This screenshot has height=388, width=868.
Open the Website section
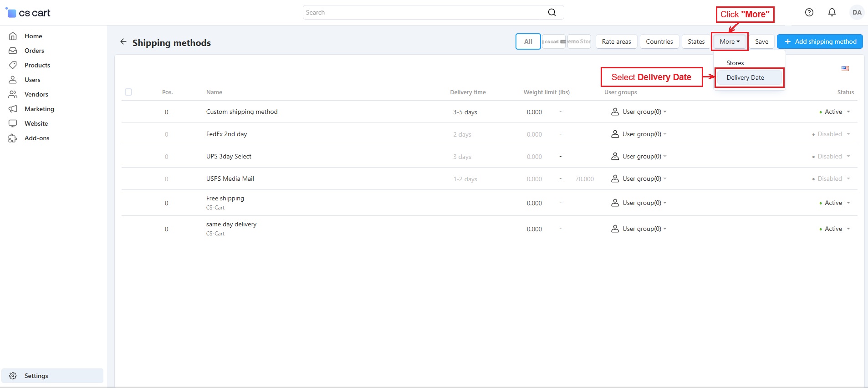(36, 123)
